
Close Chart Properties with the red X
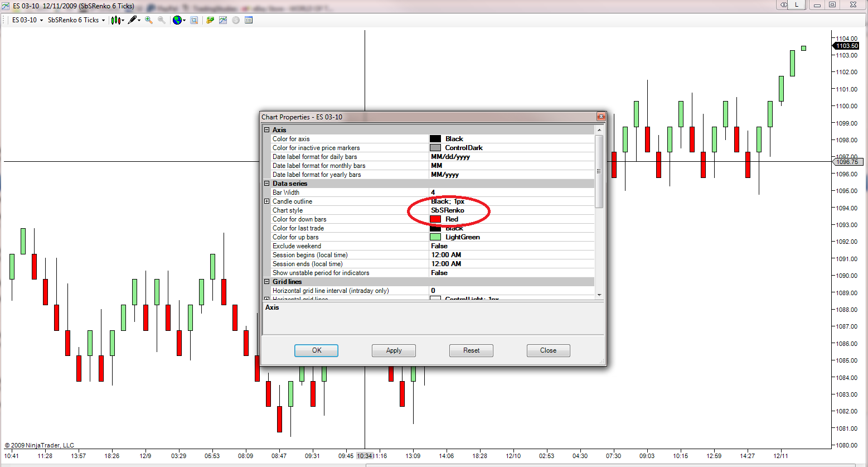601,117
